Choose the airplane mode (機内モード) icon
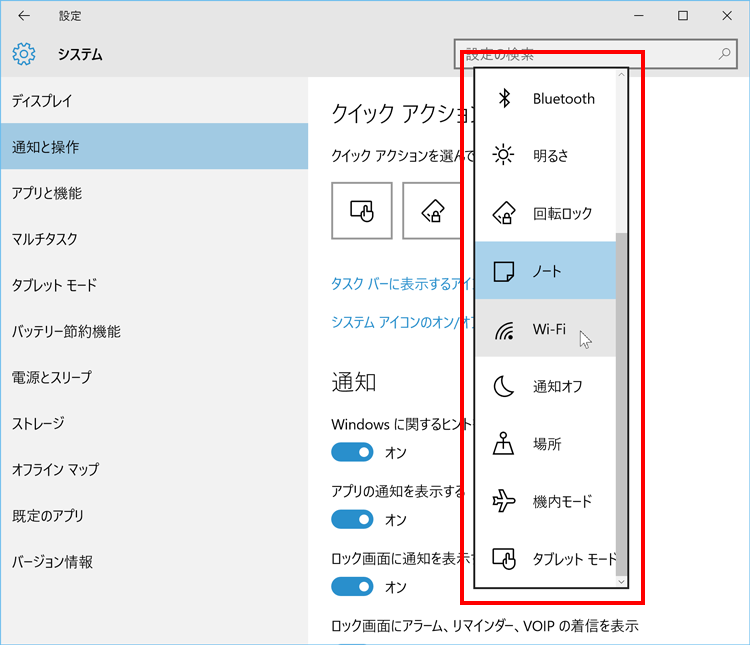Viewport: 750px width, 645px height. click(x=505, y=501)
